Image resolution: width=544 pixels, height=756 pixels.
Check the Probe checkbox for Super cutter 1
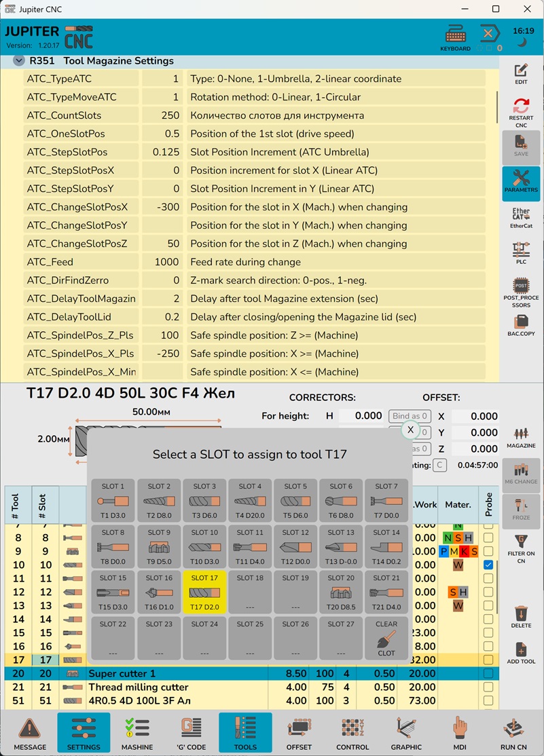coord(488,673)
